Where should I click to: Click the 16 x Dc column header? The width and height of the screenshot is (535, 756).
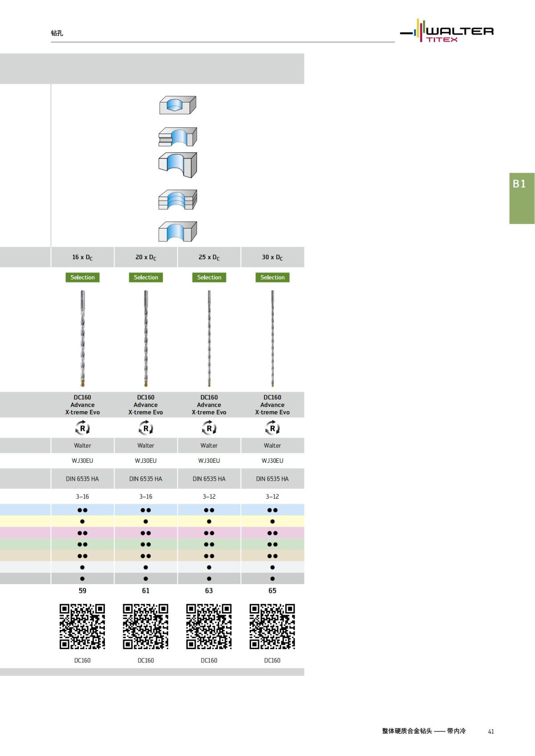(82, 257)
